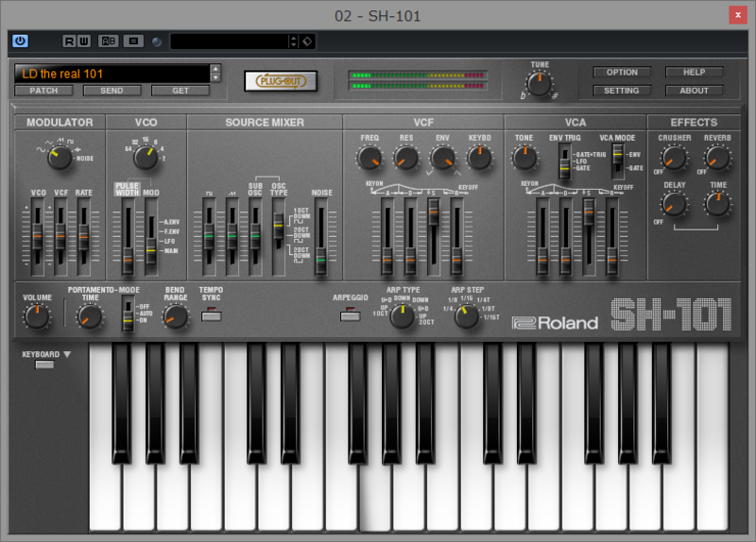
Task: Click the round blue indicator in host bar
Action: click(x=156, y=42)
